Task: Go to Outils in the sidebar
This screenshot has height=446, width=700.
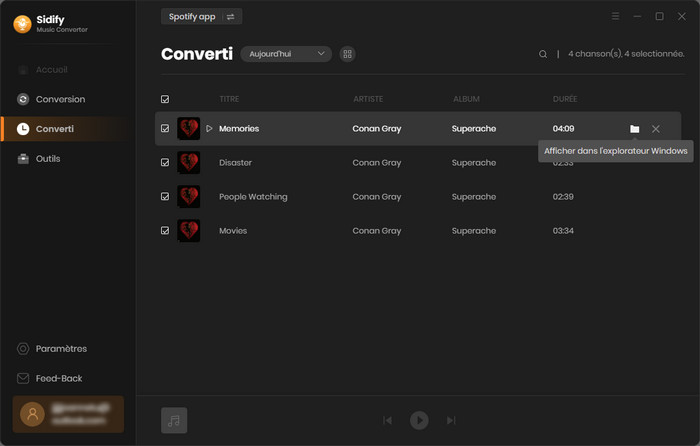Action: point(47,159)
